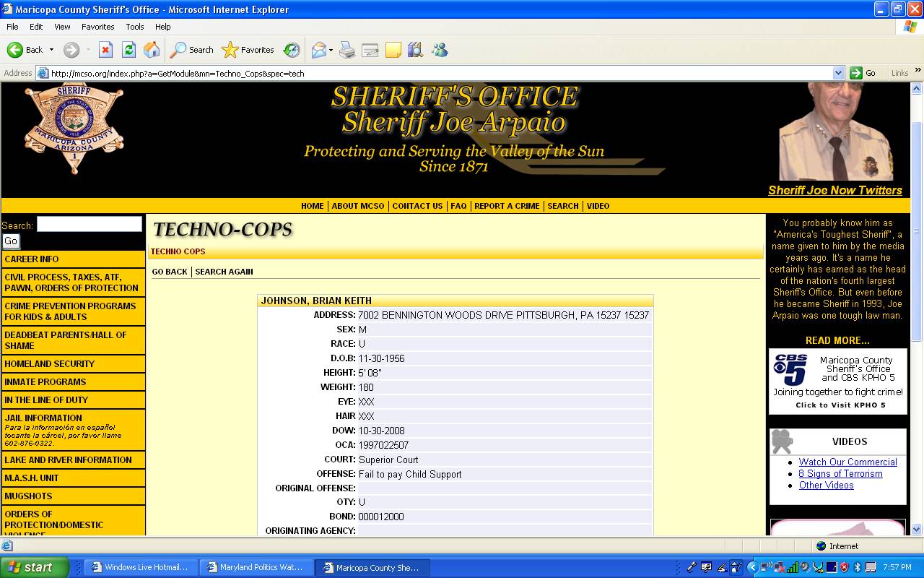Click GO BACK link above record
The width and height of the screenshot is (924, 578).
point(170,272)
